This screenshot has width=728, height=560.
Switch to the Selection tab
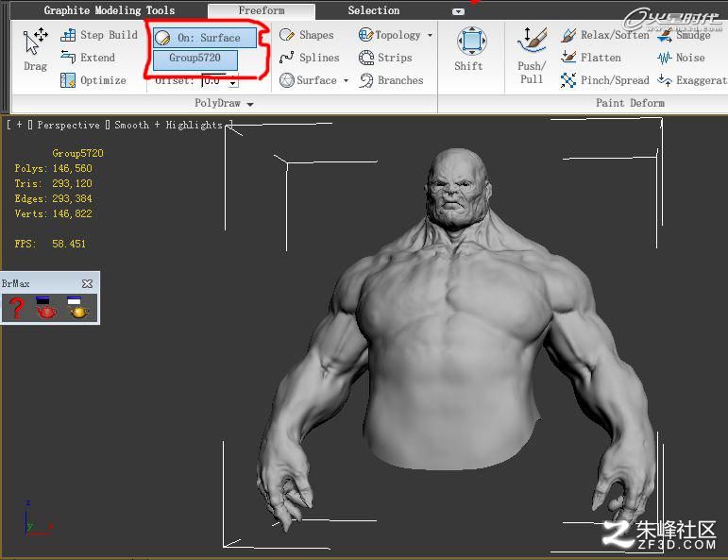[374, 10]
